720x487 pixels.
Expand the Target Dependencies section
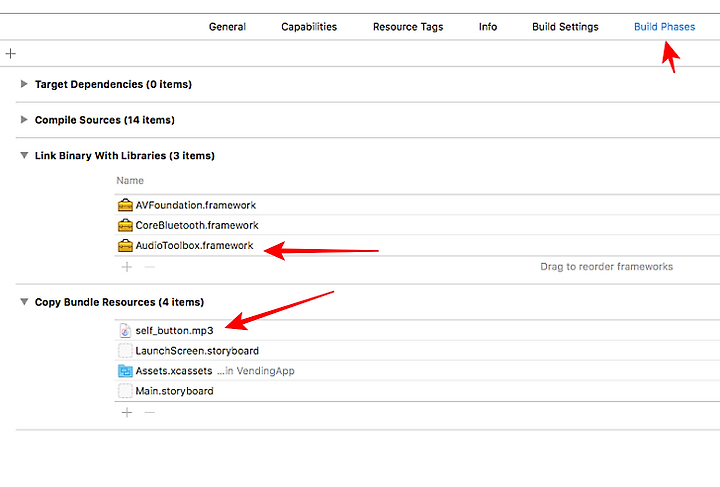(24, 84)
